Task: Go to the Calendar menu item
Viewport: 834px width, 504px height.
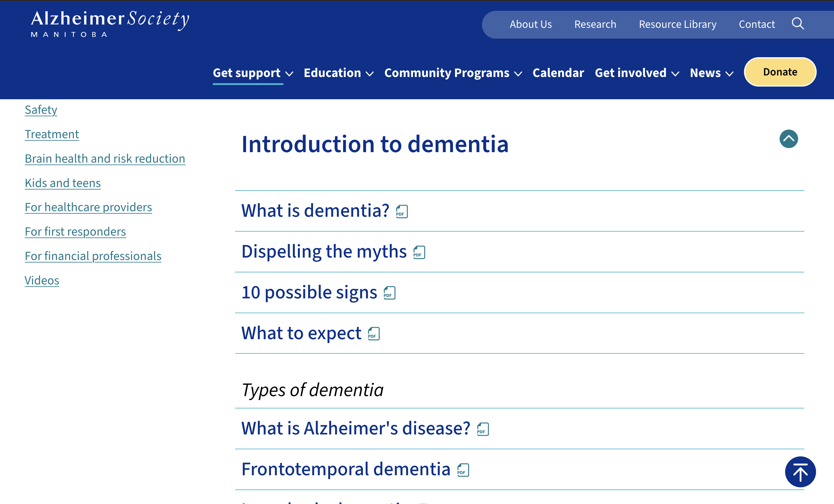Action: tap(558, 73)
